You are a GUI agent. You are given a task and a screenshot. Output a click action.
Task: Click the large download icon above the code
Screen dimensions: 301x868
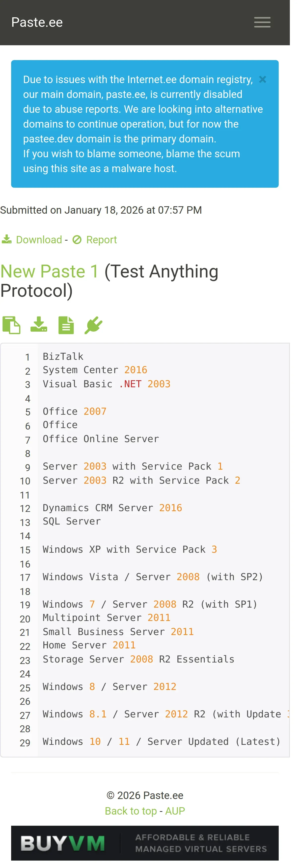(39, 325)
